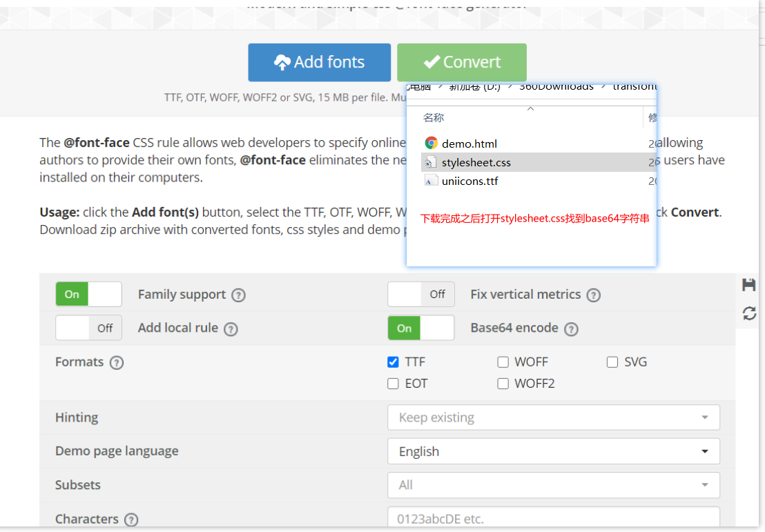Click 360Downloads in the breadcrumb path
This screenshot has height=532, width=765.
click(556, 87)
